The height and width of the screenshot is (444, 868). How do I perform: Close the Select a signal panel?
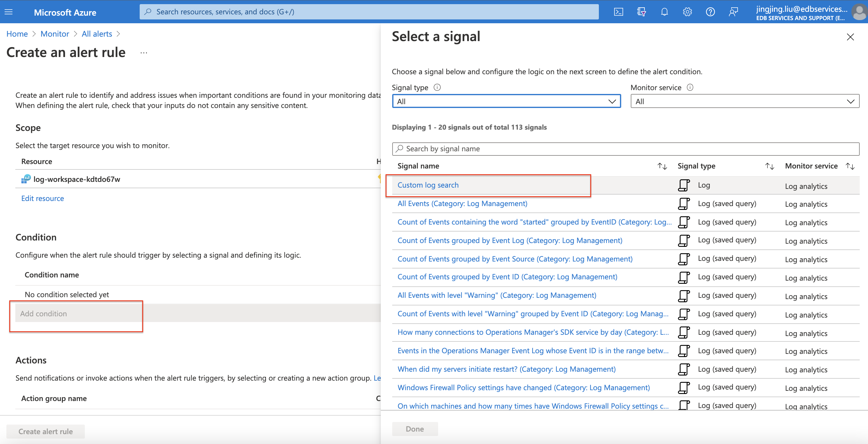tap(850, 37)
